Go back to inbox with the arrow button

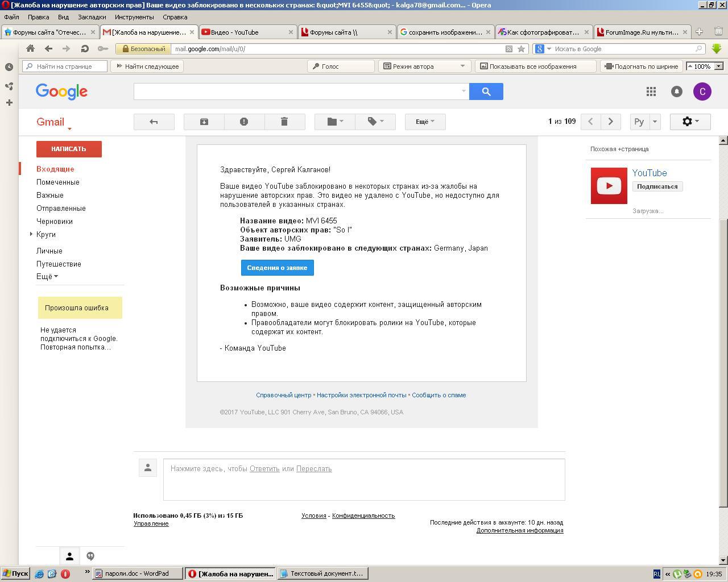tap(154, 122)
